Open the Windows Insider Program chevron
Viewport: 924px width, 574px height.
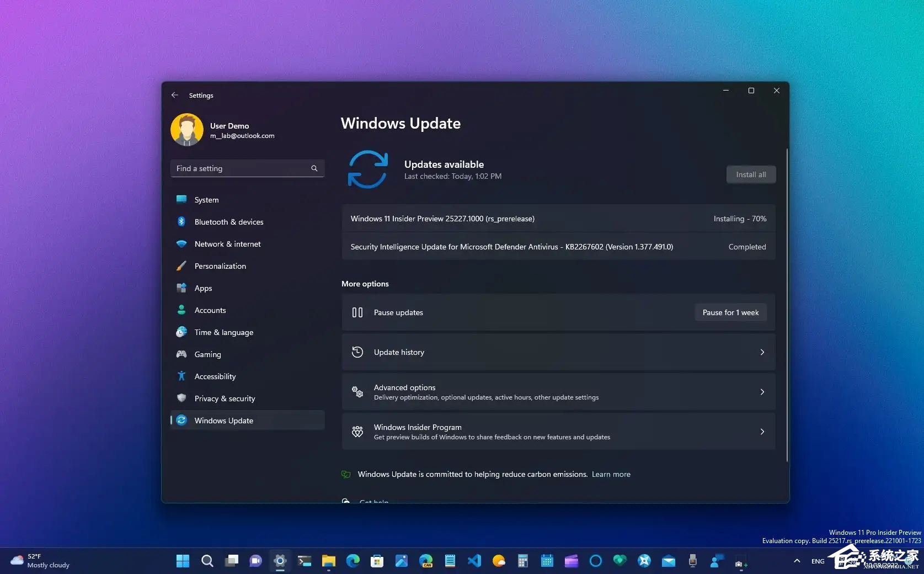[762, 432]
